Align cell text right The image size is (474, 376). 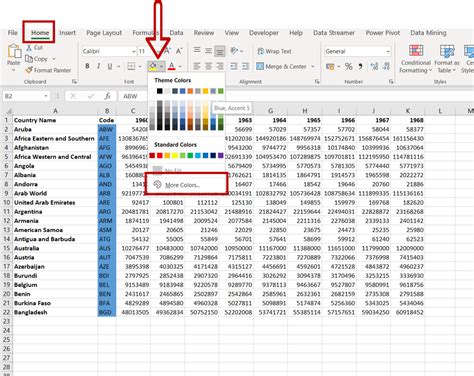(x=220, y=66)
